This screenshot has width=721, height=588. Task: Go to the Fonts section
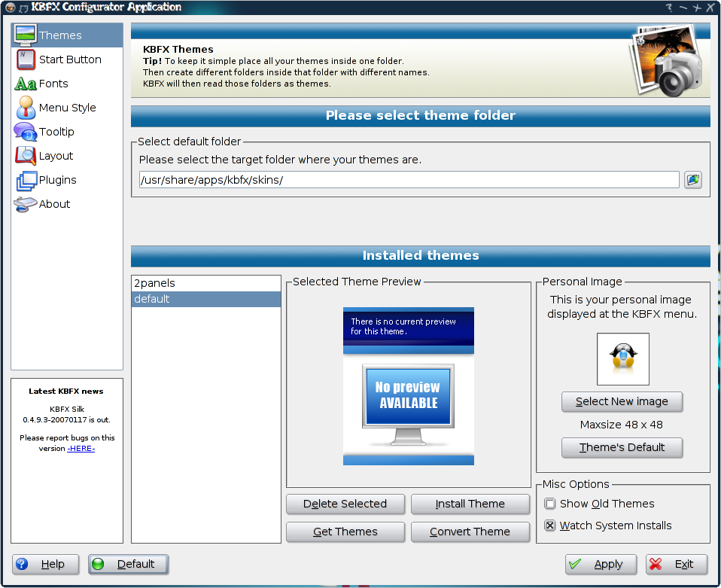(x=53, y=84)
